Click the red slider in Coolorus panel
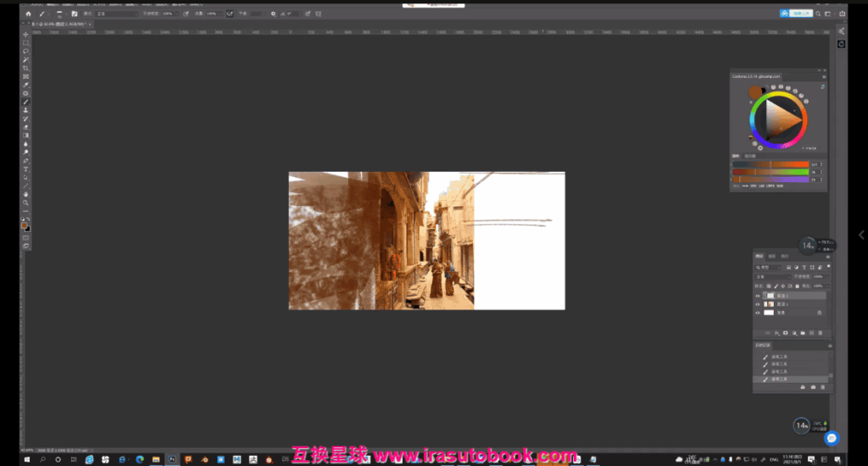The width and height of the screenshot is (868, 466). click(x=770, y=164)
